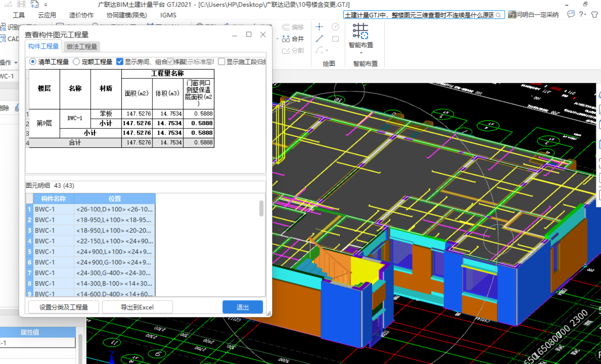Click the 识别 recognize icon at left
The height and width of the screenshot is (364, 601).
(x=3, y=27)
